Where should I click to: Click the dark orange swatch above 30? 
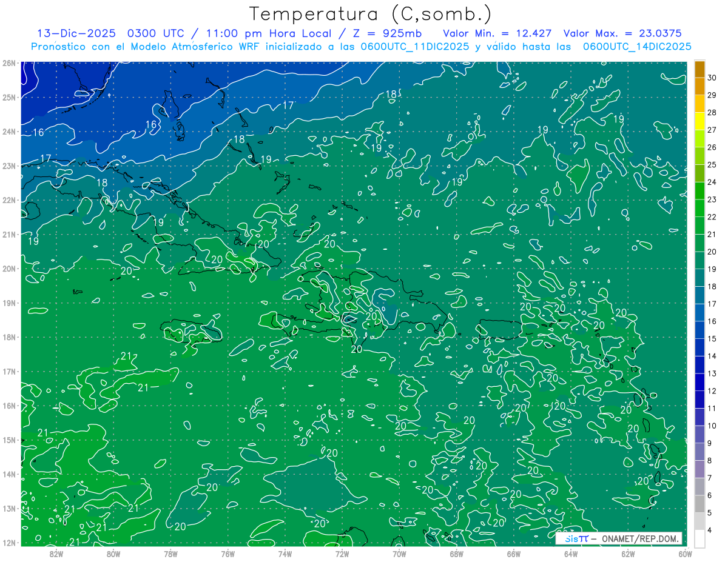[x=699, y=69]
